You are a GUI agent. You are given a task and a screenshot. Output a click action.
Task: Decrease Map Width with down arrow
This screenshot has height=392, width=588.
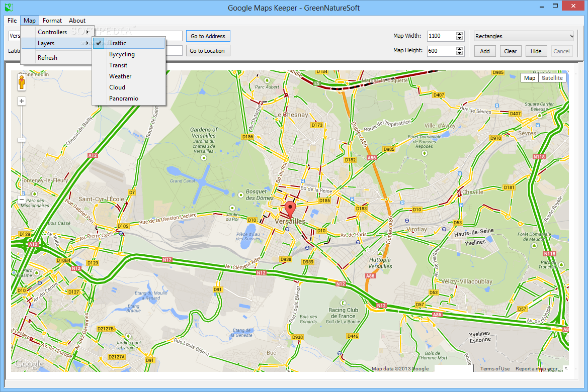click(x=460, y=38)
